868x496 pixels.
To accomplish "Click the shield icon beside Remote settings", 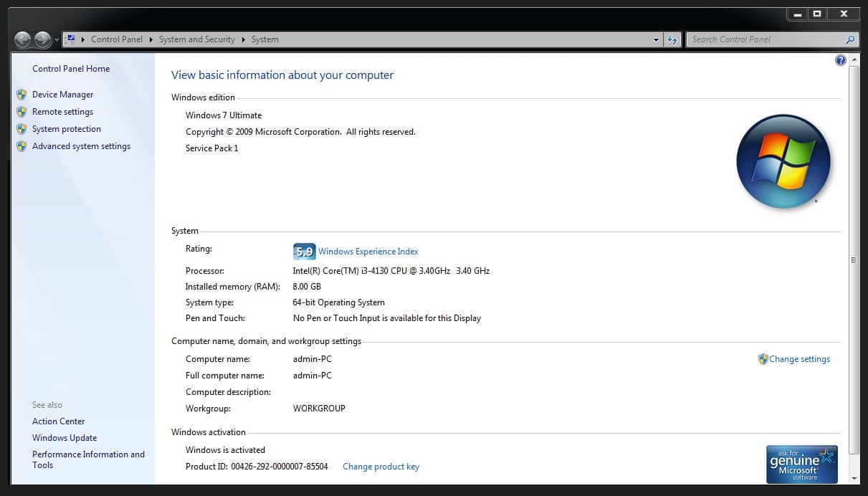I will tap(22, 111).
